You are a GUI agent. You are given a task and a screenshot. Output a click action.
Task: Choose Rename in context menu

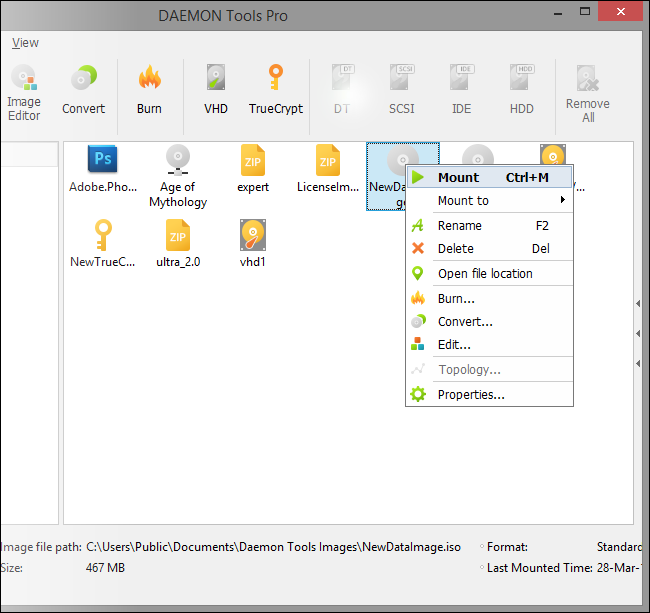(x=490, y=226)
